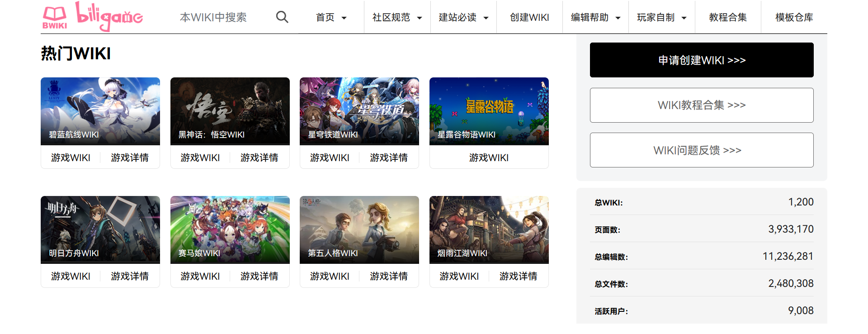The image size is (868, 334).
Task: Expand the 首页 dropdown arrow
Action: coord(344,18)
